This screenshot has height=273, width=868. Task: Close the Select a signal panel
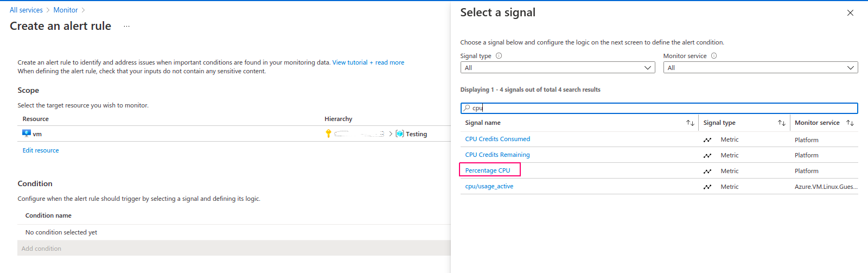click(x=850, y=13)
